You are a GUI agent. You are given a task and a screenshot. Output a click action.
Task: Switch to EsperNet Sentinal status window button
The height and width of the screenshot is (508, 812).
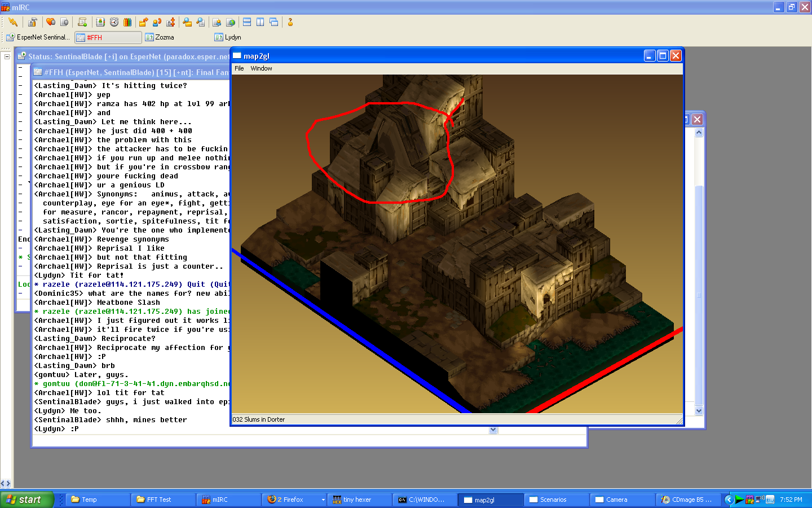click(38, 37)
